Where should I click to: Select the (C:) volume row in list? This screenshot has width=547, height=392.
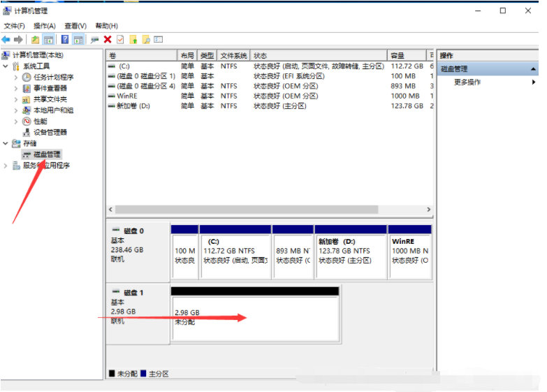point(270,66)
